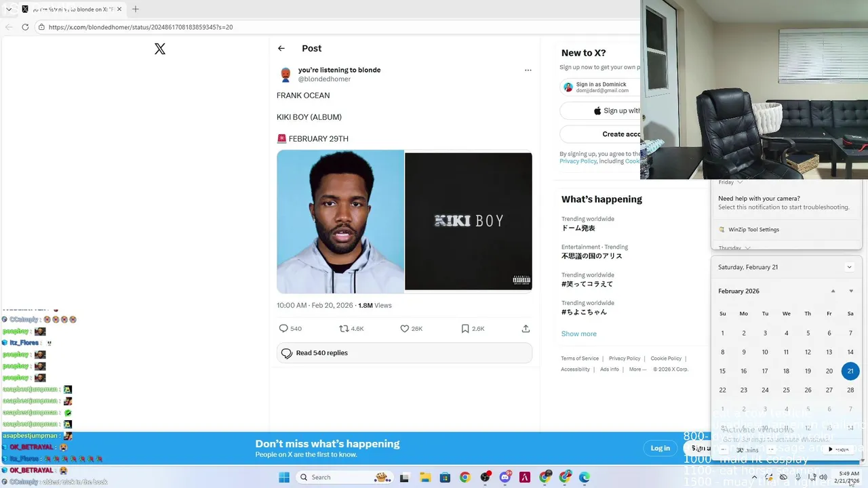Click Read 540 replies button
This screenshot has width=868, height=488.
click(404, 353)
